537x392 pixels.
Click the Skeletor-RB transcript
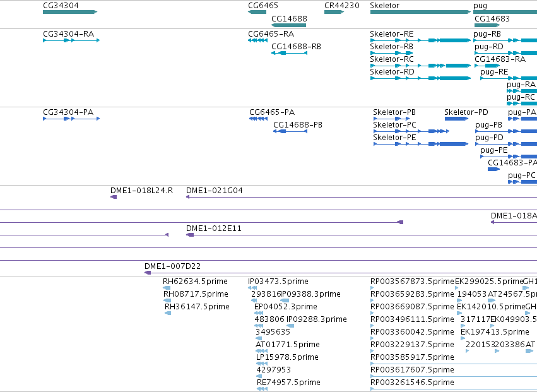(x=391, y=53)
